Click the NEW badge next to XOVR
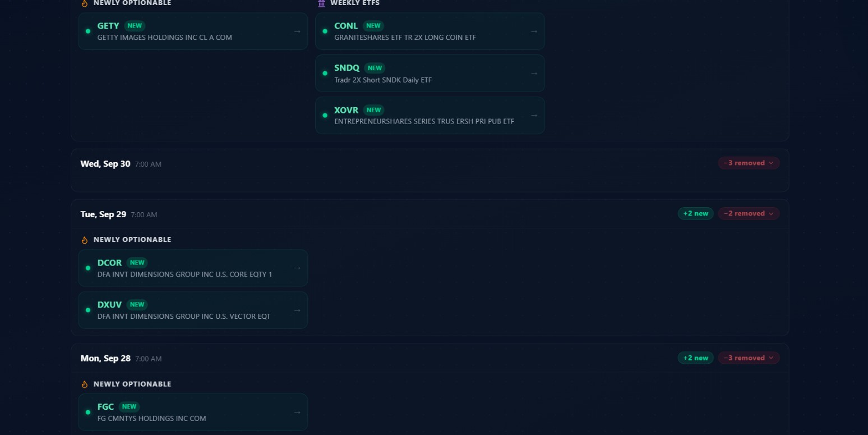 [x=373, y=110]
